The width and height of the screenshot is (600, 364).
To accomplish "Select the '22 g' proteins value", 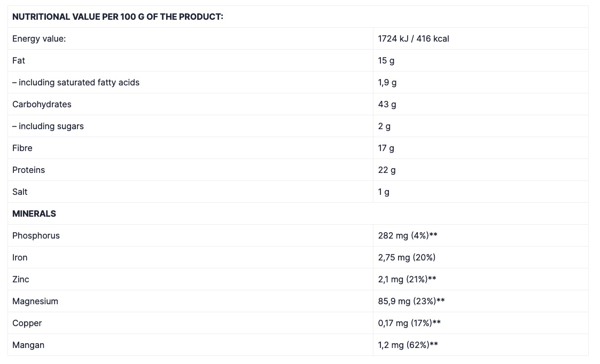I will (x=387, y=170).
